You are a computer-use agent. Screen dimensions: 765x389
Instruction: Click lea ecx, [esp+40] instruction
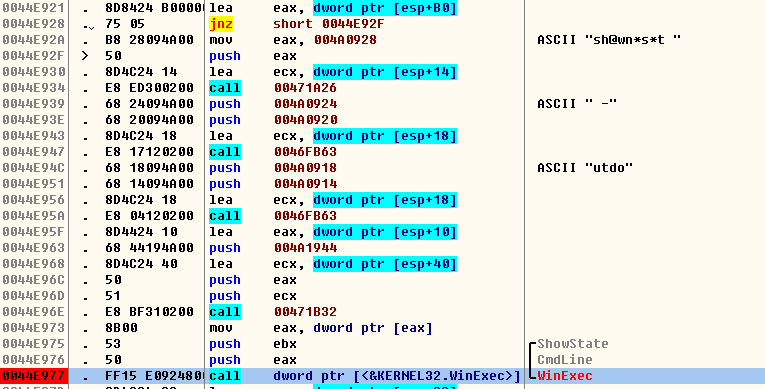pyautogui.click(x=333, y=264)
